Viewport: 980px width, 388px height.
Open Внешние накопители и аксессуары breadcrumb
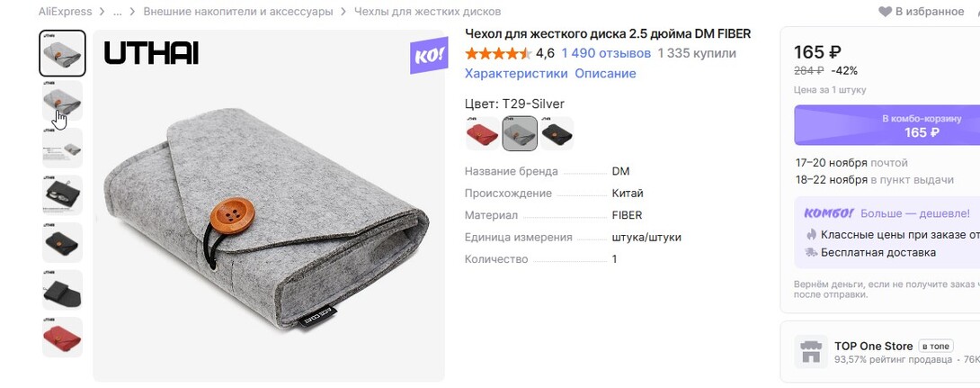pyautogui.click(x=238, y=12)
